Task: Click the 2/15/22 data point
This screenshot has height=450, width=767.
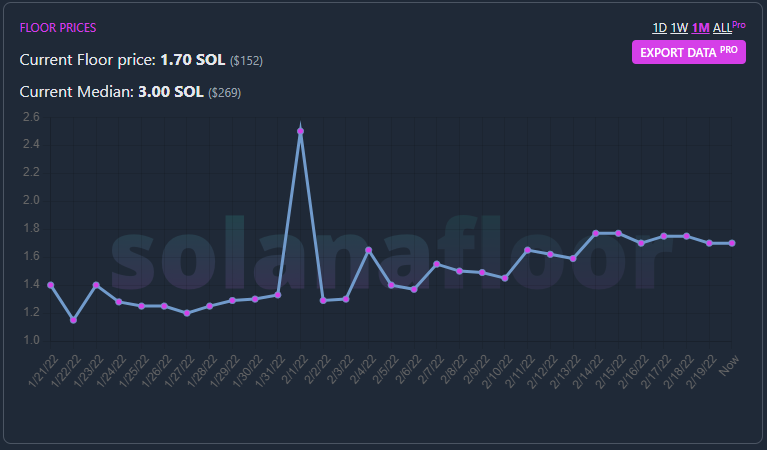Action: coord(619,233)
